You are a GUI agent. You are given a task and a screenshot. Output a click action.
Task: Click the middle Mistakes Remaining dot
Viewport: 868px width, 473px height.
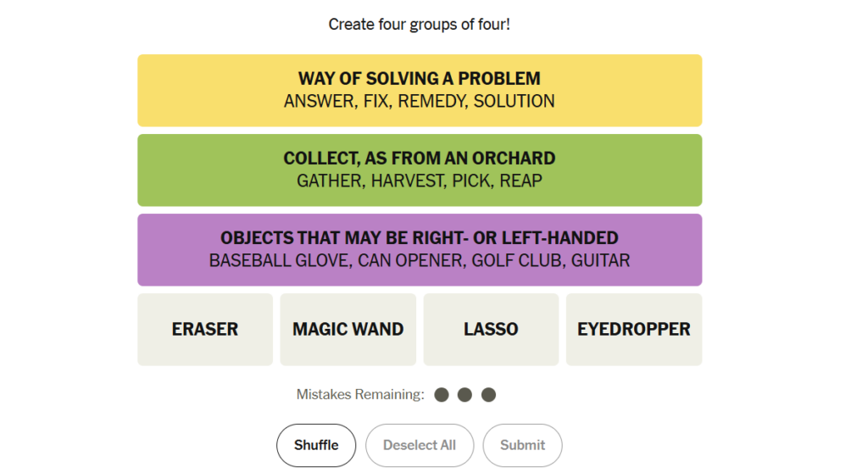click(x=465, y=395)
